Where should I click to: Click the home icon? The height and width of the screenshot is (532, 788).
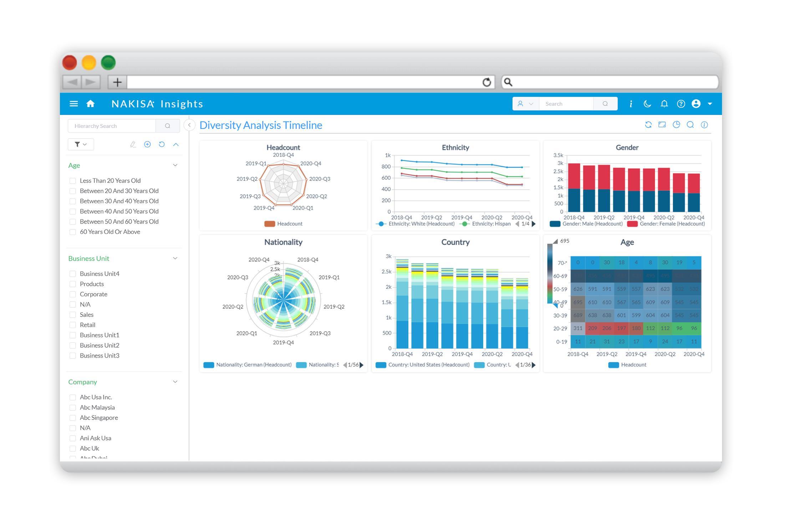click(x=91, y=104)
